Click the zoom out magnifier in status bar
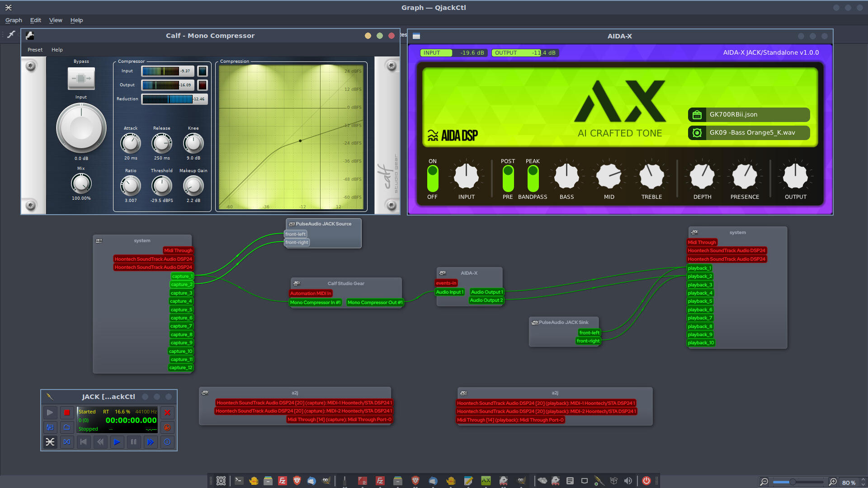 pos(764,482)
